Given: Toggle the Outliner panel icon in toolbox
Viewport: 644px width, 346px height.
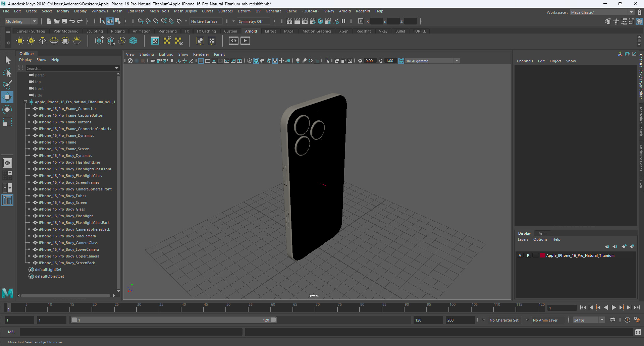Looking at the screenshot, I should (7, 200).
